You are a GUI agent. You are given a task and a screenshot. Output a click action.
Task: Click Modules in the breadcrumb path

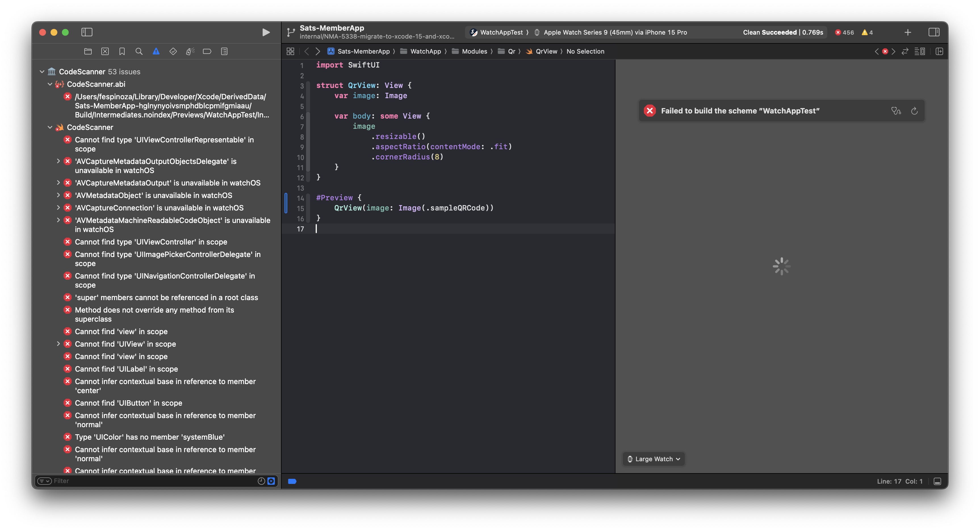(474, 51)
